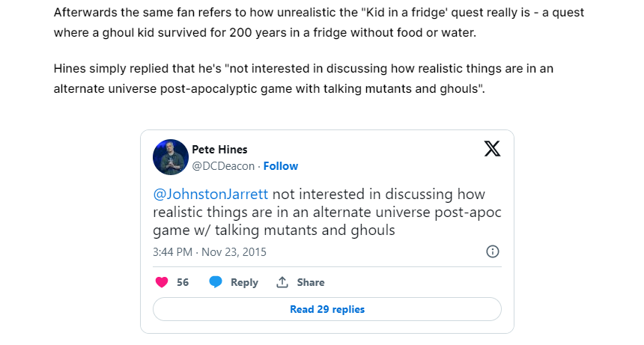Open the 3:44 PM Nov 23, 2015 timestamp
The width and height of the screenshot is (644, 345).
(210, 252)
